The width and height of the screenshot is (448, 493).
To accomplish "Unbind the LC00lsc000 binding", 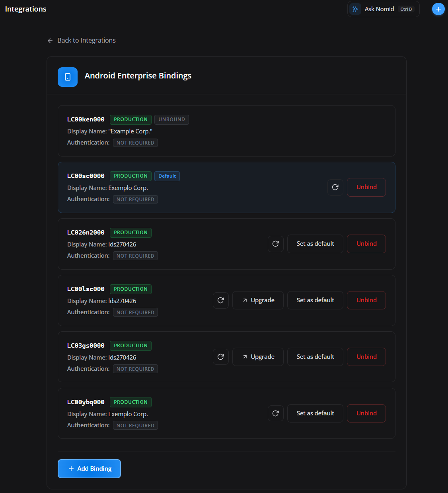I will (366, 300).
